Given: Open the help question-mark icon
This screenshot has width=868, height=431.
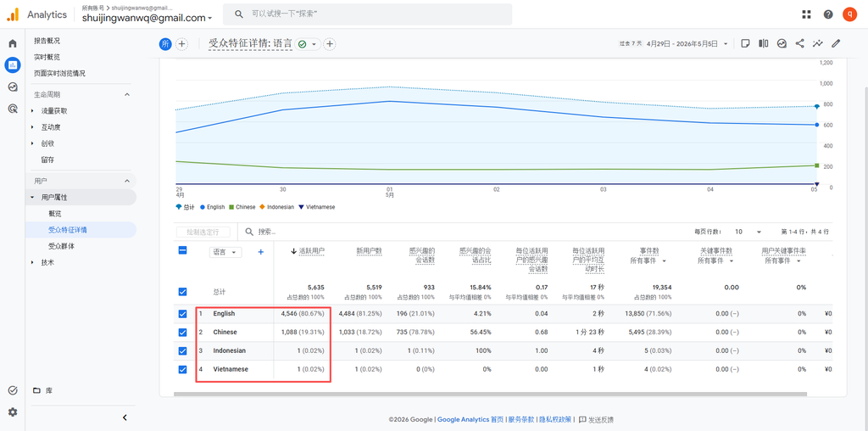Looking at the screenshot, I should pos(828,14).
